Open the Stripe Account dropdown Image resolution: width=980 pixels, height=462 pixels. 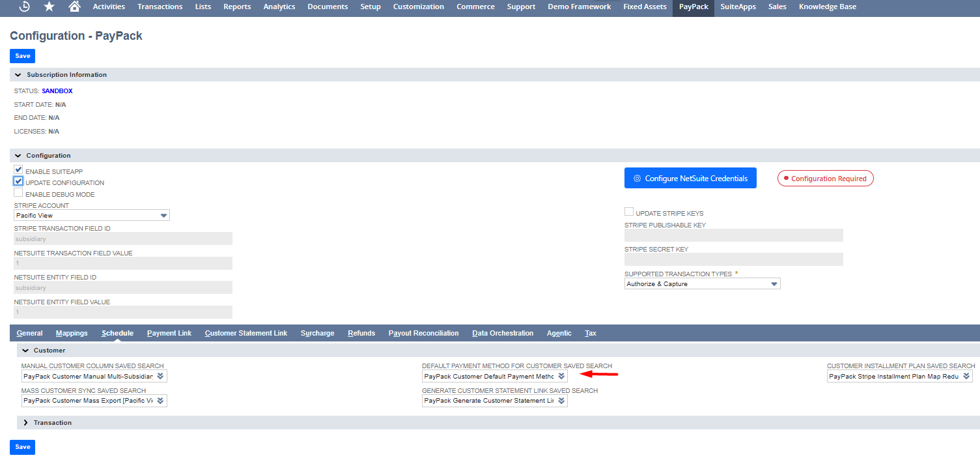(x=92, y=215)
